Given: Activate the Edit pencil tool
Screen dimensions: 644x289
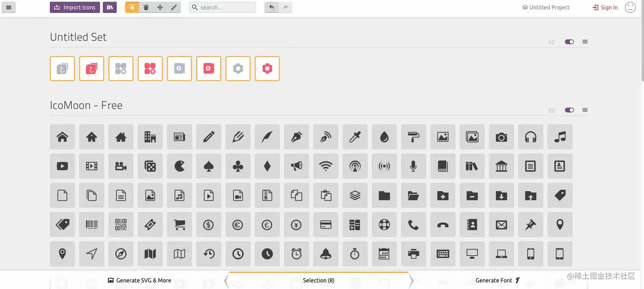Looking at the screenshot, I should pos(174,7).
